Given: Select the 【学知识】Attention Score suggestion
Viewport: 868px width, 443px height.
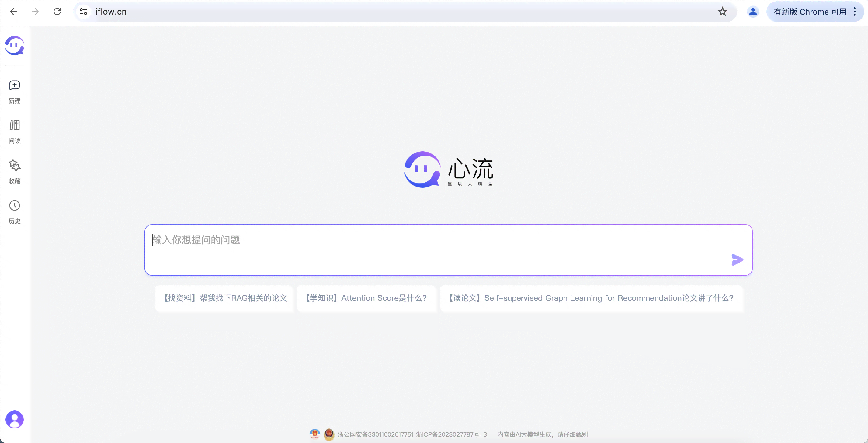Looking at the screenshot, I should 366,298.
